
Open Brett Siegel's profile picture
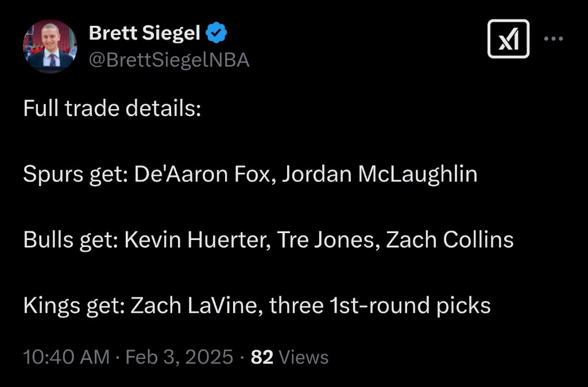click(x=49, y=46)
